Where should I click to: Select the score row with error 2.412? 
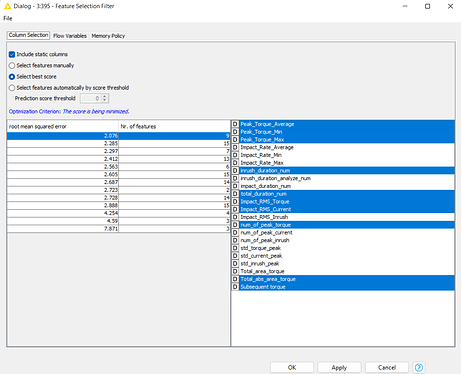point(118,159)
